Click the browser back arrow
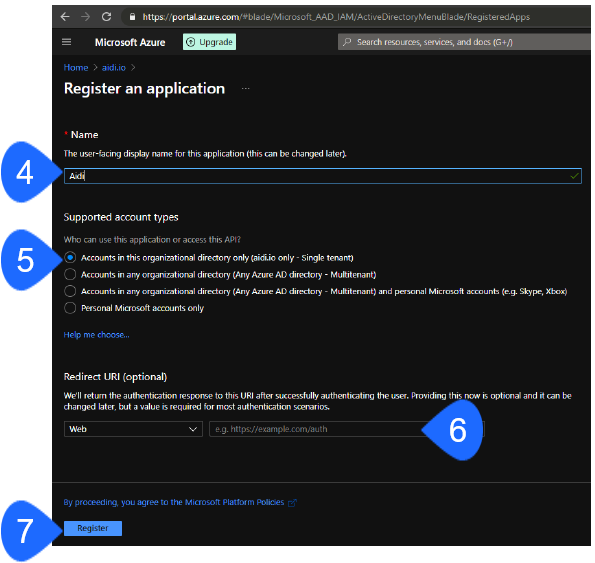The image size is (595, 563). (65, 17)
